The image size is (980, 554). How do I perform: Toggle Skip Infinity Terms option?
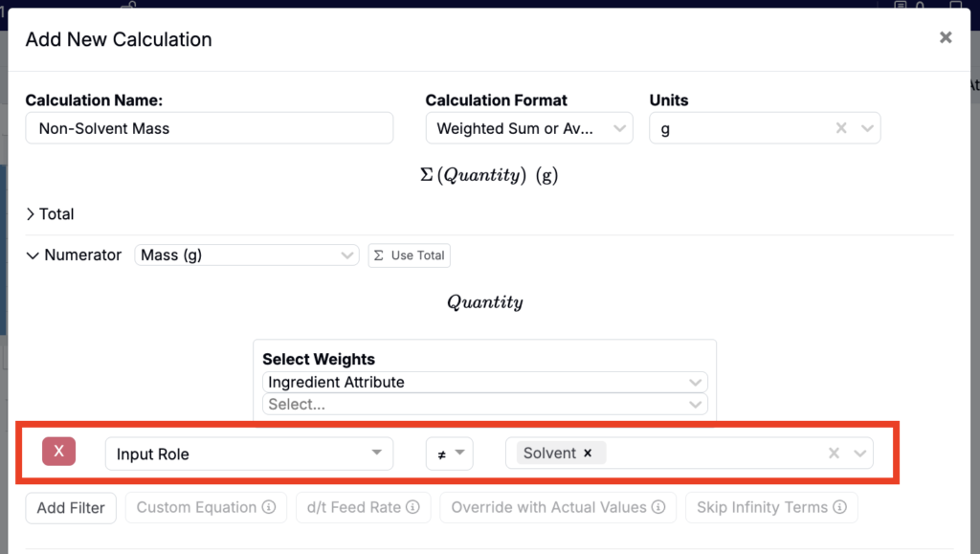point(771,507)
